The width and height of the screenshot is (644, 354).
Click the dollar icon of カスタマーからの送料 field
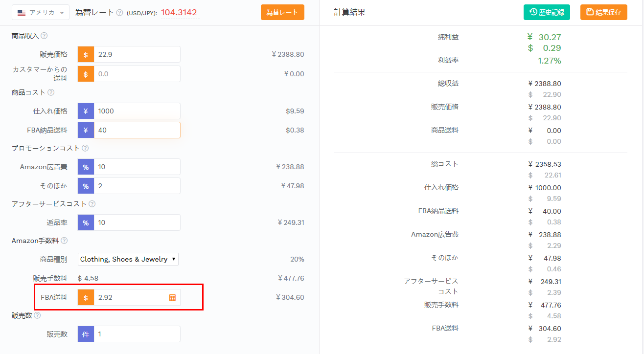pyautogui.click(x=86, y=74)
